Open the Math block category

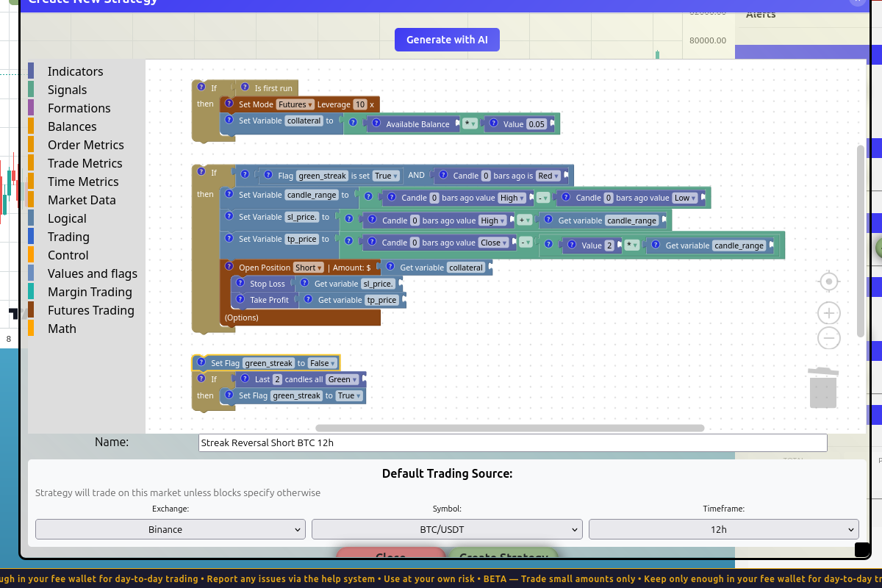(x=62, y=329)
